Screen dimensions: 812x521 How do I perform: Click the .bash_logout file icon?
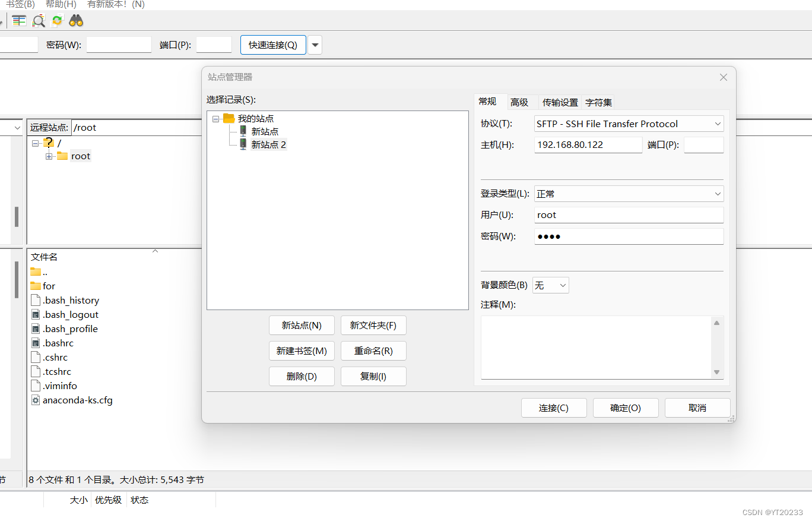(36, 314)
